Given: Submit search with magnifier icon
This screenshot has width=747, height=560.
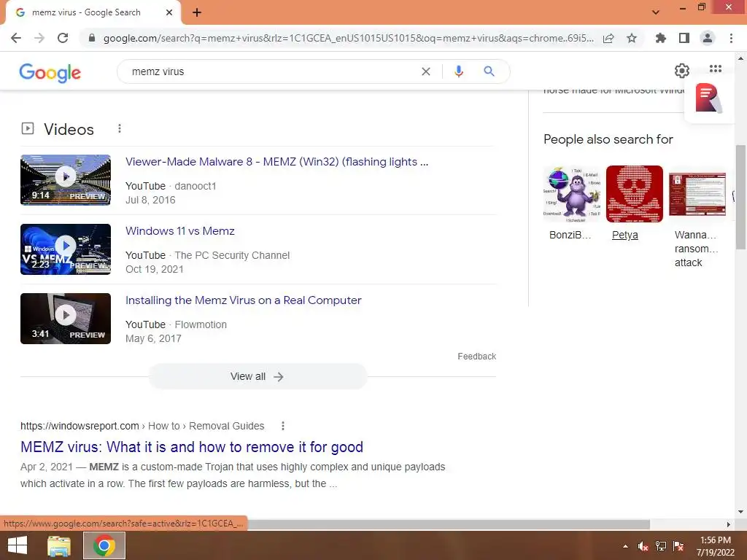Looking at the screenshot, I should (x=489, y=71).
